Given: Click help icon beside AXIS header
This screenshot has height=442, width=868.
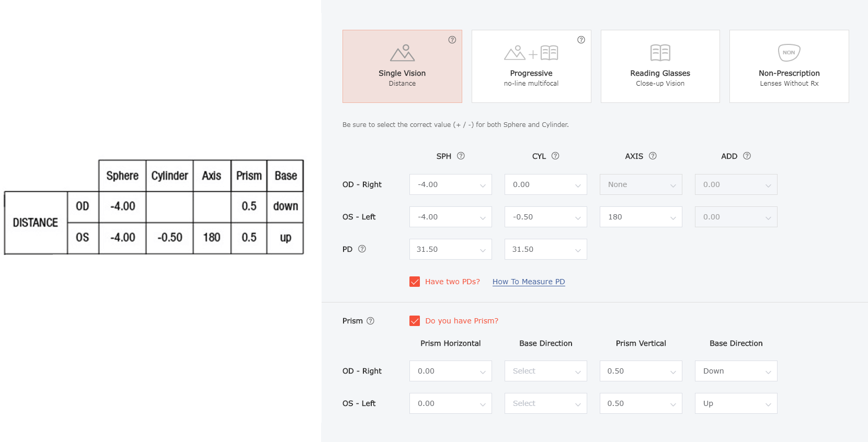Looking at the screenshot, I should [653, 156].
